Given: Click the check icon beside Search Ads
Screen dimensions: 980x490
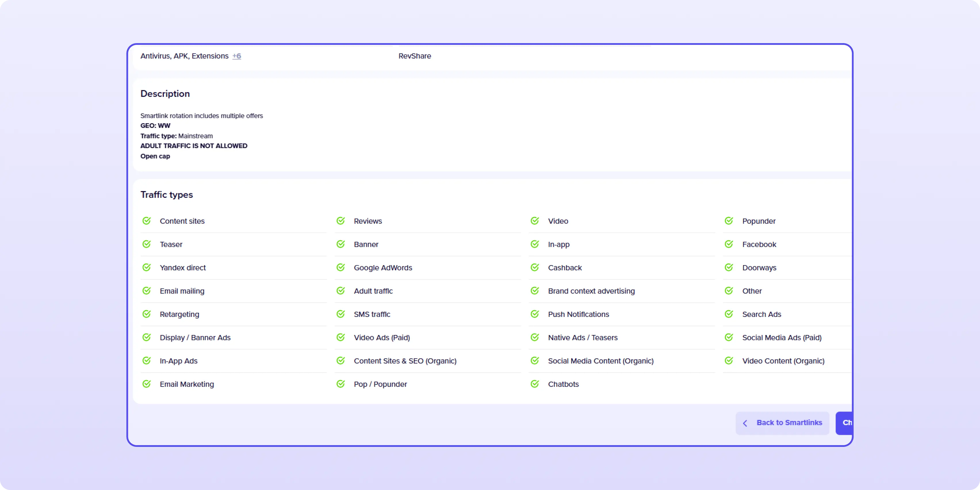Looking at the screenshot, I should [729, 314].
